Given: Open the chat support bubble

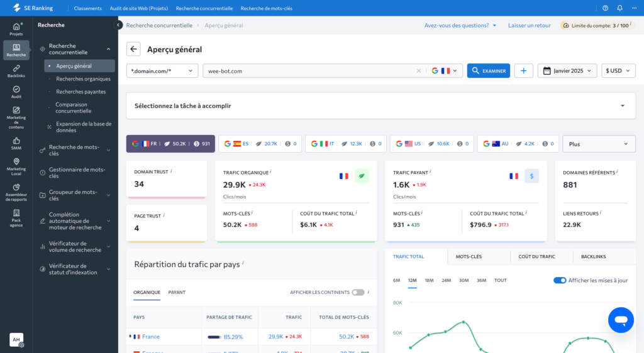Looking at the screenshot, I should pos(621,320).
